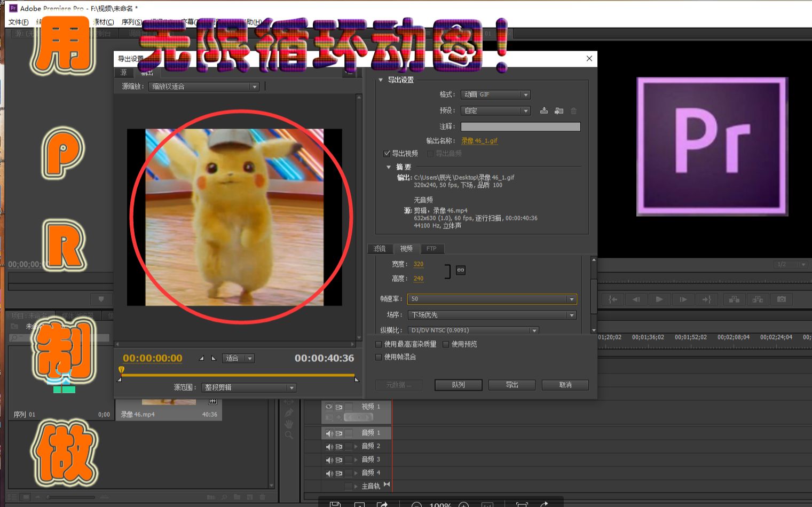
Task: Click the 队列 button
Action: pyautogui.click(x=459, y=385)
